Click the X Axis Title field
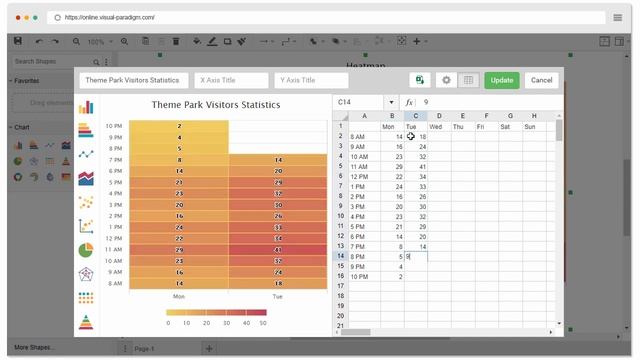Screen dimensions: 640x360 (231, 80)
